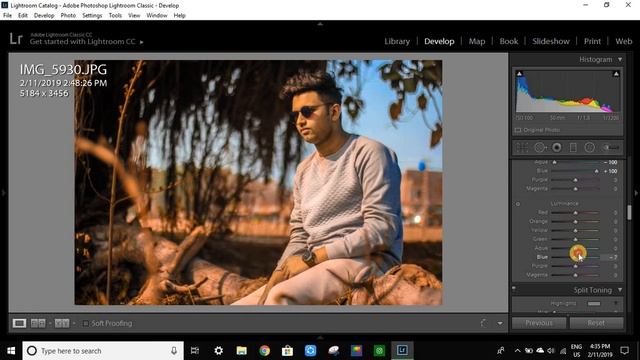Click the right panel scrollbar
The width and height of the screenshot is (640, 360).
629,212
